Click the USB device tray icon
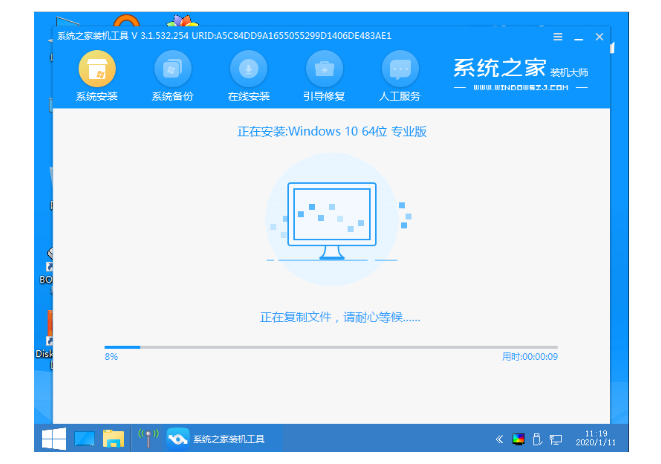The image size is (661, 464). [x=537, y=439]
